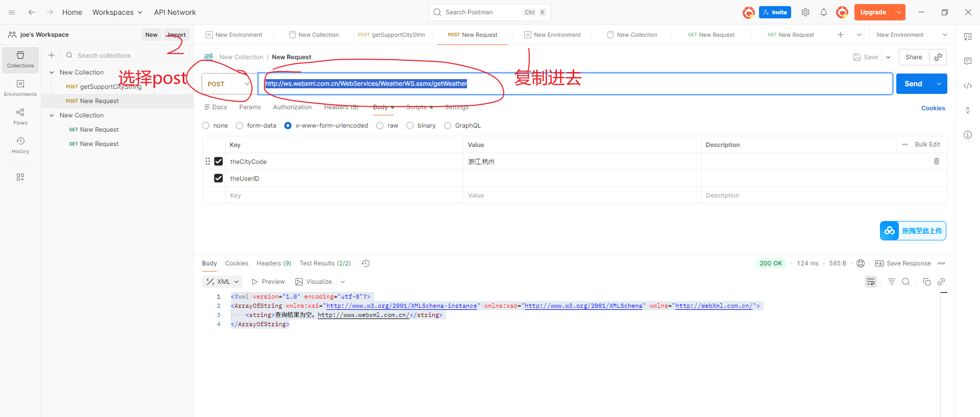Viewport: 980px width, 417px height.
Task: Select the none body type
Action: pyautogui.click(x=206, y=126)
